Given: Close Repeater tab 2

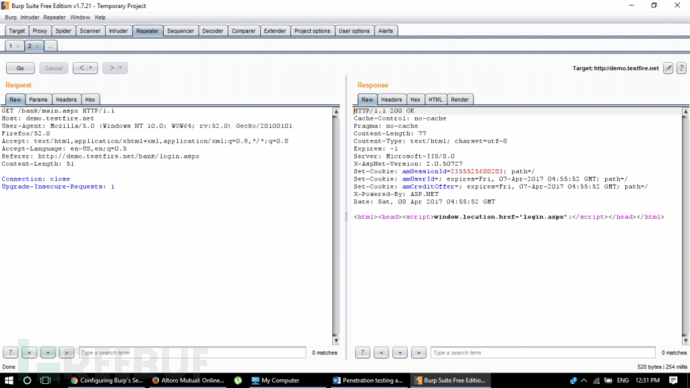Looking at the screenshot, I should point(37,46).
